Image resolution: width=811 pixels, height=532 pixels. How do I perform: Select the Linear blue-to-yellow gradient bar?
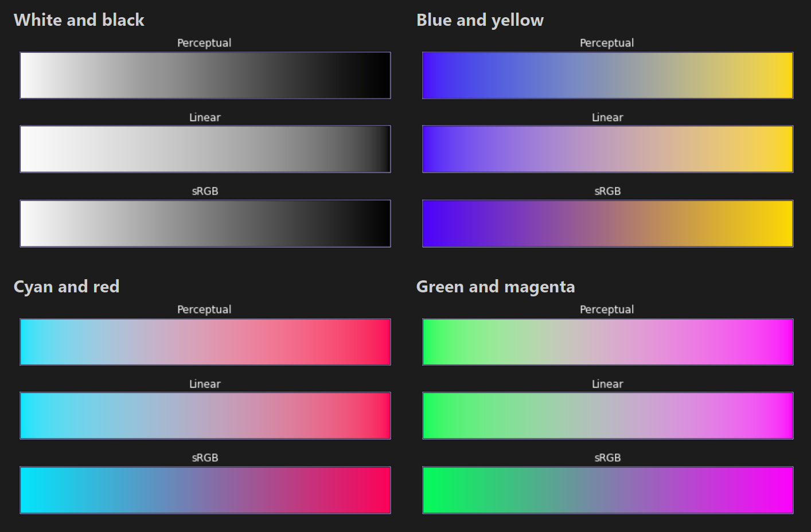coord(607,148)
